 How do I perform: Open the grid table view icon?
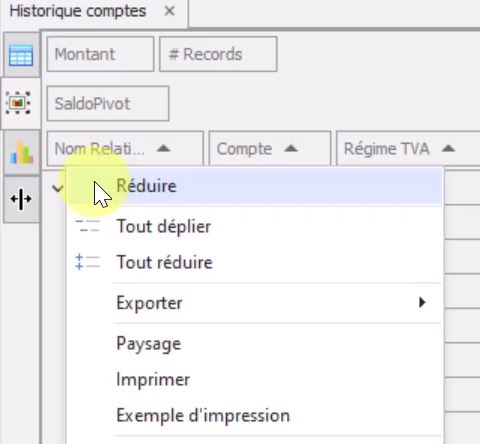21,55
